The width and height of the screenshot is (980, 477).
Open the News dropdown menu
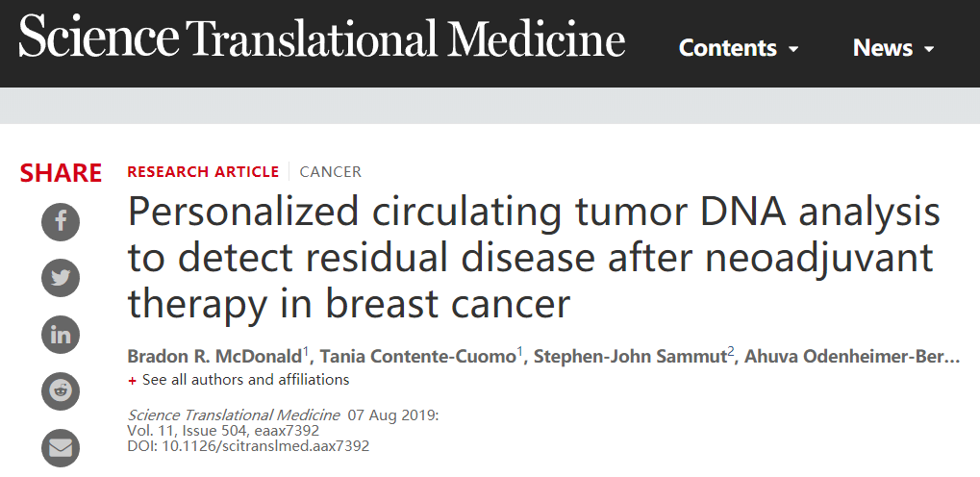click(x=893, y=48)
